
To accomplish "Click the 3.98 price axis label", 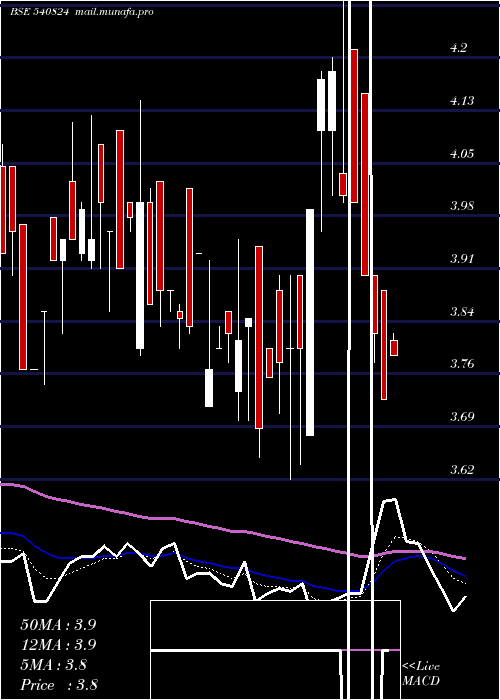I will tap(462, 206).
